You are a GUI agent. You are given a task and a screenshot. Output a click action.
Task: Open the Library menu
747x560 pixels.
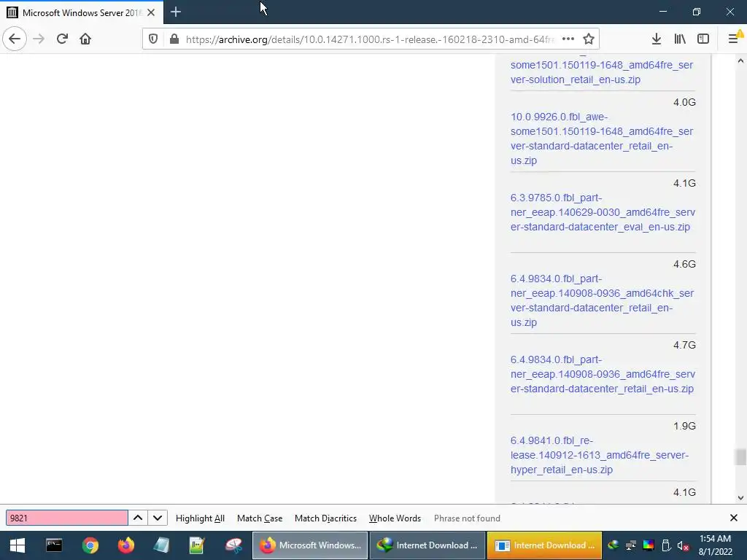coord(680,39)
